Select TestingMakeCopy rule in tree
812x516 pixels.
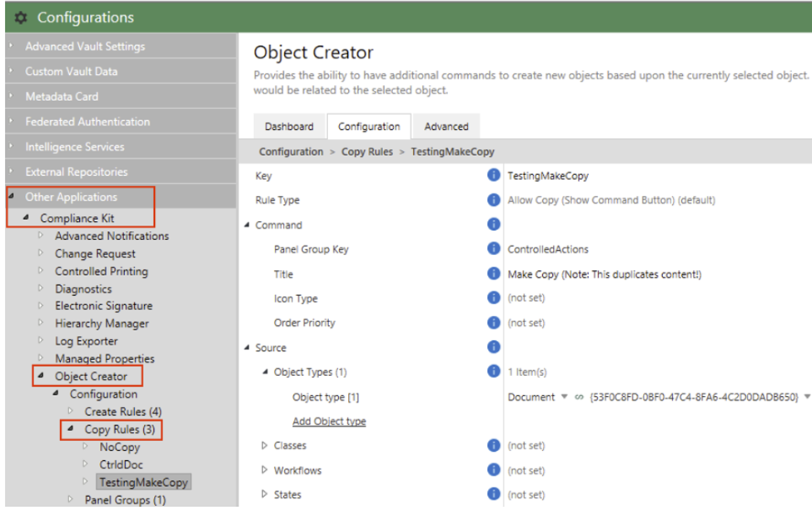tap(143, 483)
